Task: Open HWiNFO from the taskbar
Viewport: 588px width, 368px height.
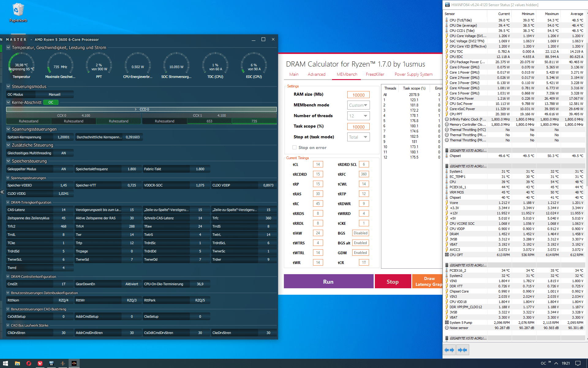Action: point(51,363)
